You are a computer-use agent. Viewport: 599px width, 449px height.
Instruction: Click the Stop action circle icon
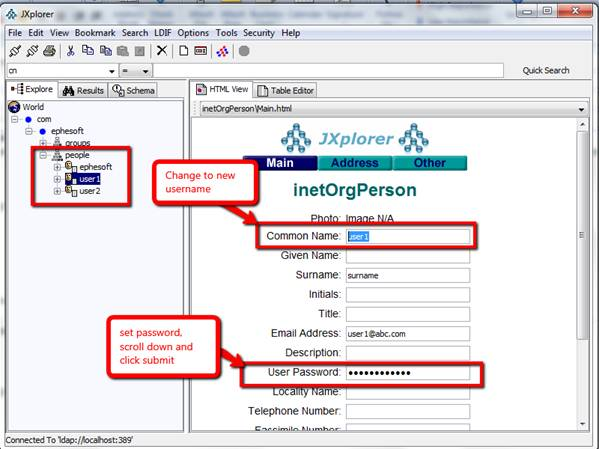[x=244, y=51]
